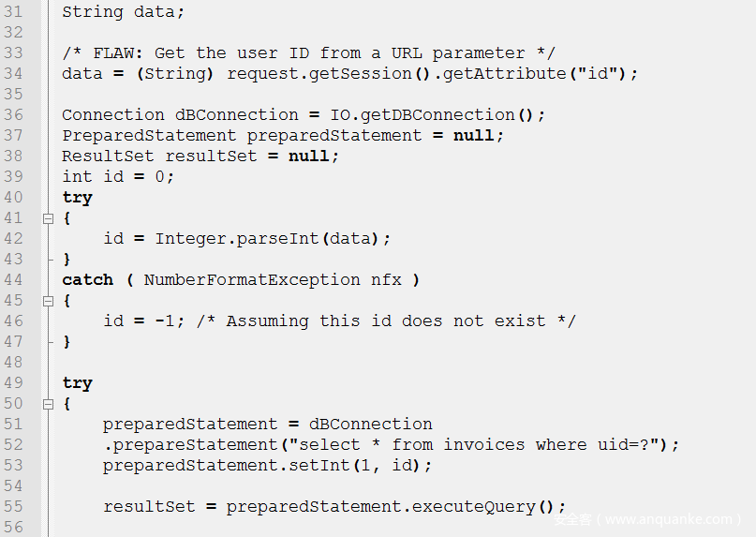This screenshot has height=537, width=756.
Task: Click on NumberFormatException in the catch clause
Action: coord(252,280)
